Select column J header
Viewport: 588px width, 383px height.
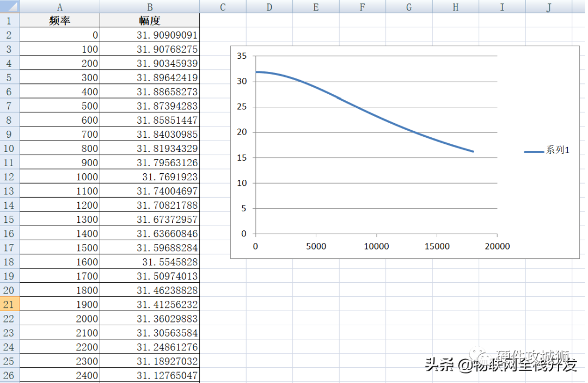[548, 7]
